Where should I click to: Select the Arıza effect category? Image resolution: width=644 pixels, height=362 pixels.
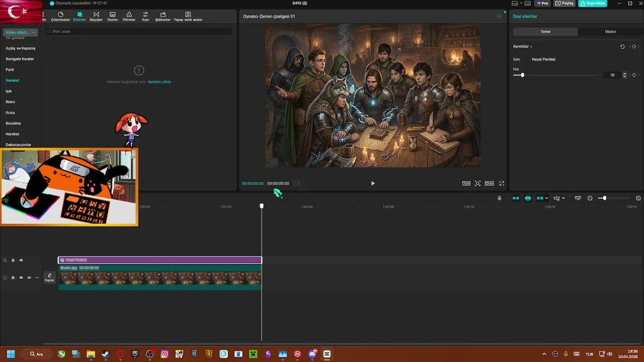pyautogui.click(x=10, y=113)
